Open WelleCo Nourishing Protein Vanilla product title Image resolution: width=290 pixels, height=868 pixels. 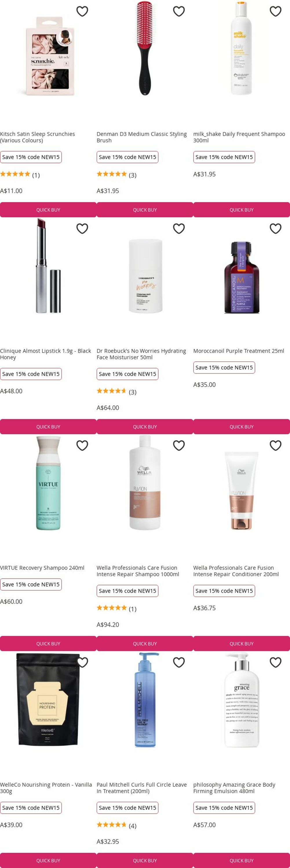pos(46,788)
